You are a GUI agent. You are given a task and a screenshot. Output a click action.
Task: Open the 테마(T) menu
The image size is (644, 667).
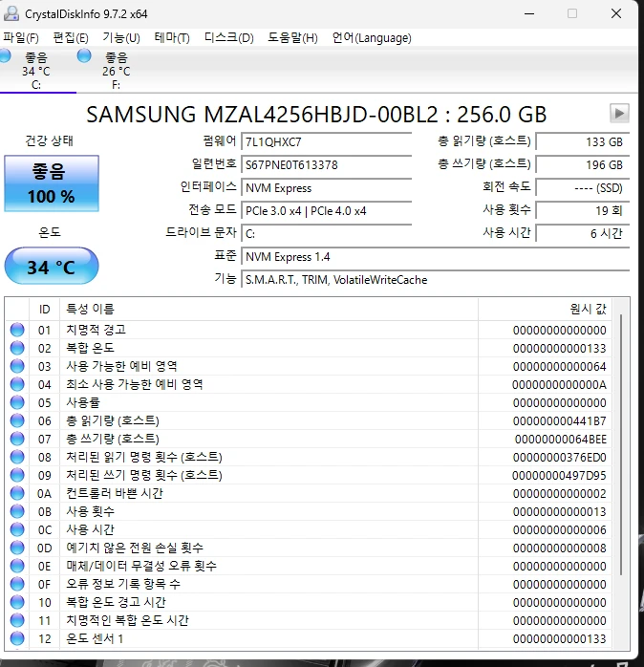(172, 38)
